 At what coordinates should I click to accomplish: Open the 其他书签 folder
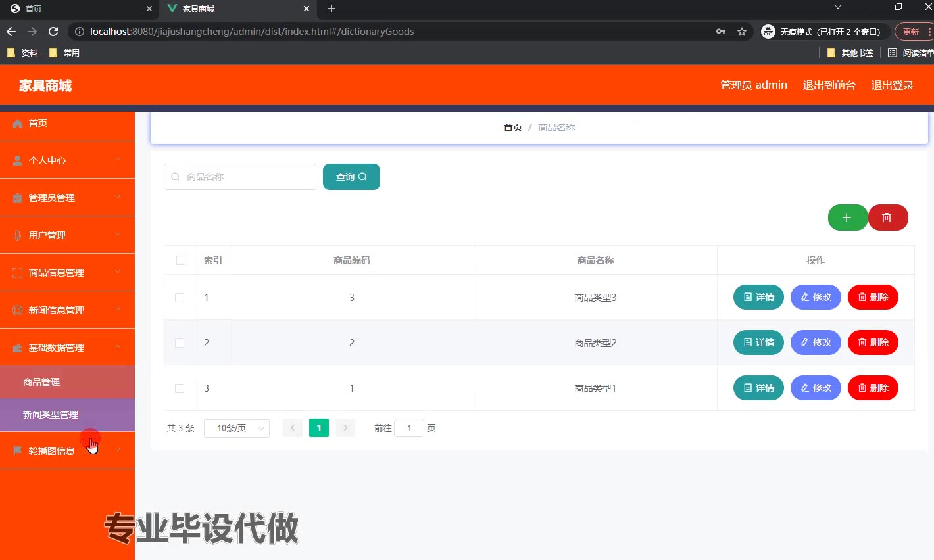tap(850, 53)
